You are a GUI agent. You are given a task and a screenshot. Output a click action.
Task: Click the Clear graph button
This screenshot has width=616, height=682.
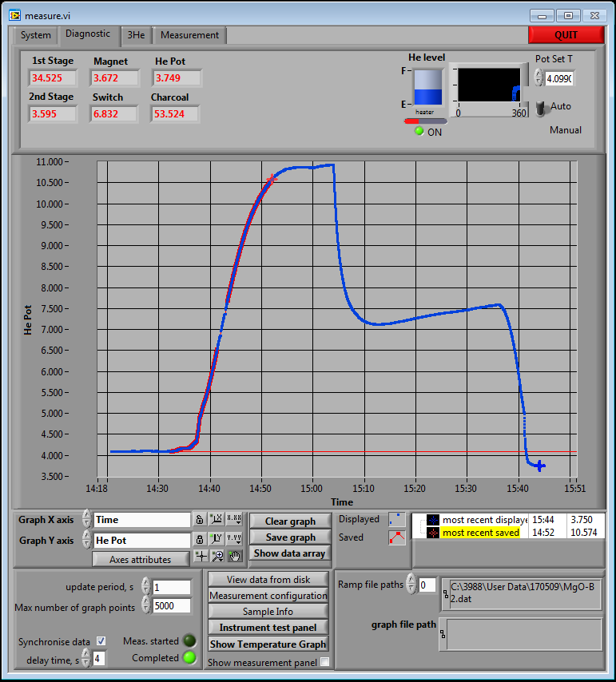(290, 521)
